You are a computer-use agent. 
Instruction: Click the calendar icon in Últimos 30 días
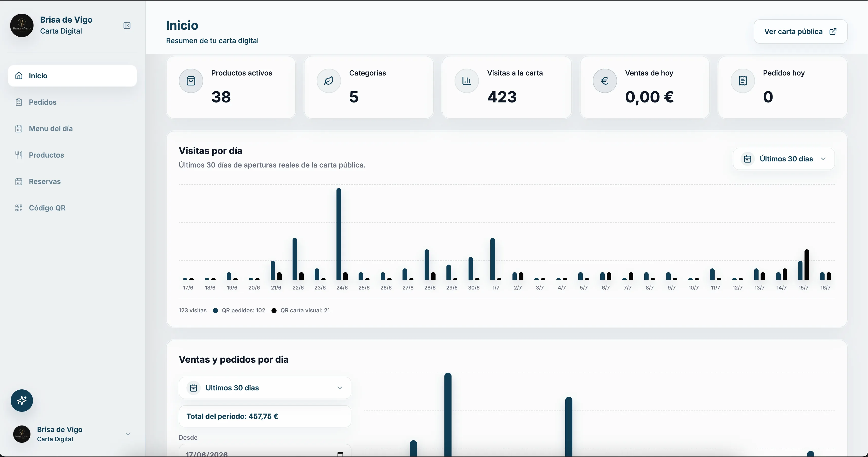[x=748, y=159]
